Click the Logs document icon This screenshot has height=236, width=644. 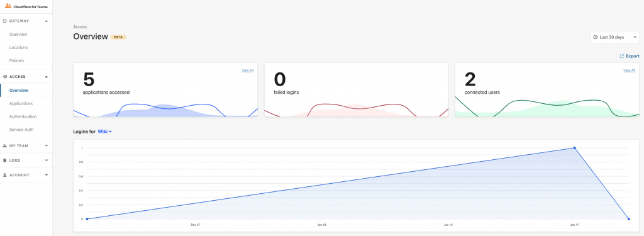pyautogui.click(x=4, y=160)
